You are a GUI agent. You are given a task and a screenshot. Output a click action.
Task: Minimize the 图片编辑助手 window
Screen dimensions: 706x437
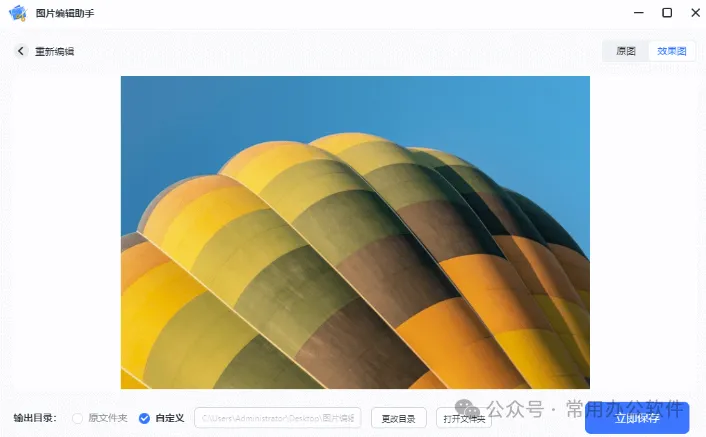click(638, 13)
